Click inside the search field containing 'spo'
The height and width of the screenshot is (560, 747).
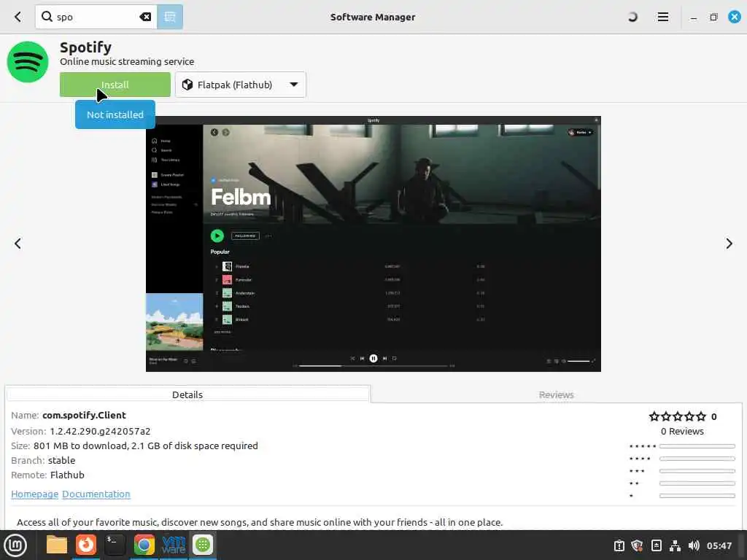[x=96, y=17]
